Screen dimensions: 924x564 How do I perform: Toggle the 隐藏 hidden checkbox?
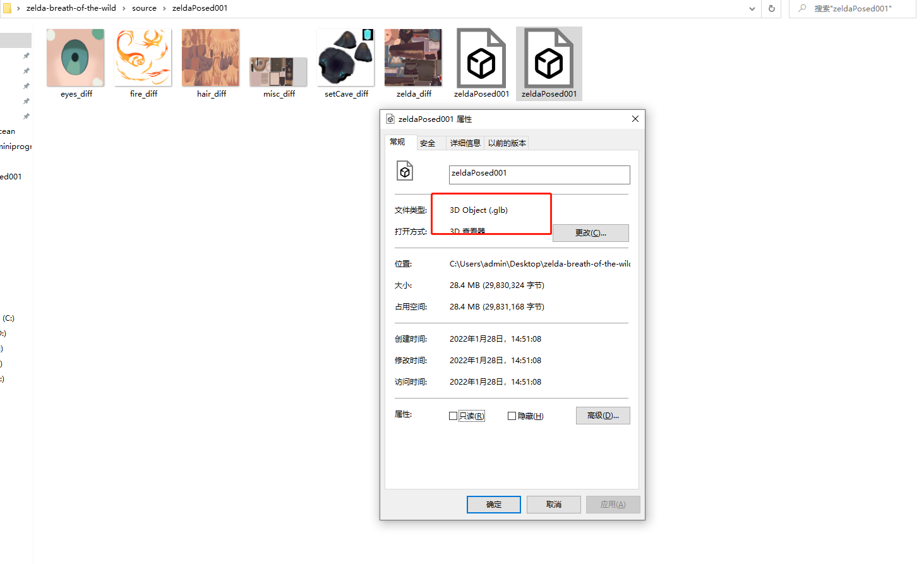(512, 416)
